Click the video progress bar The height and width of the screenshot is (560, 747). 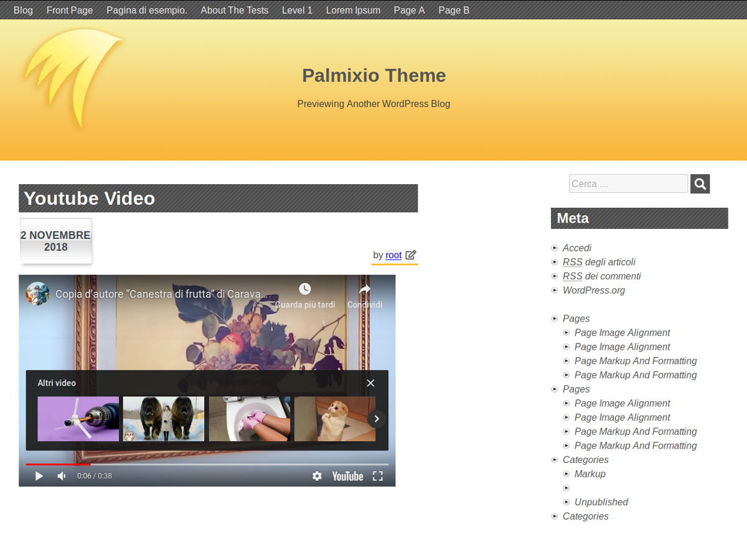pos(207,464)
